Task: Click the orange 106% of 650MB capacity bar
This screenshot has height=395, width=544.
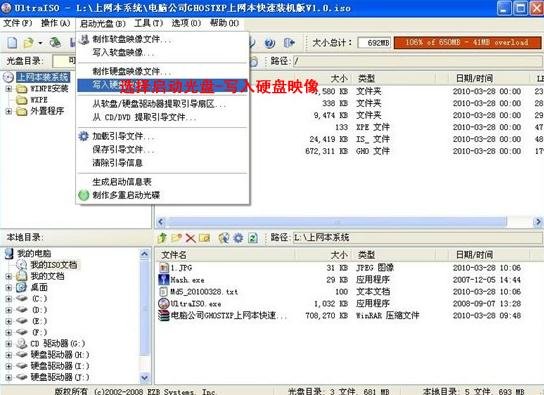Action: point(467,43)
